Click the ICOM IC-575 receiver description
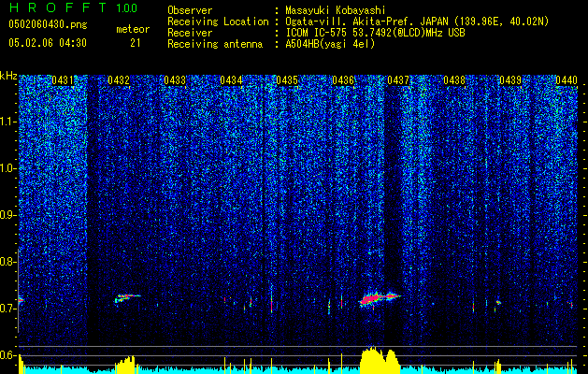Screen dimensions: 588x374 click(375, 33)
